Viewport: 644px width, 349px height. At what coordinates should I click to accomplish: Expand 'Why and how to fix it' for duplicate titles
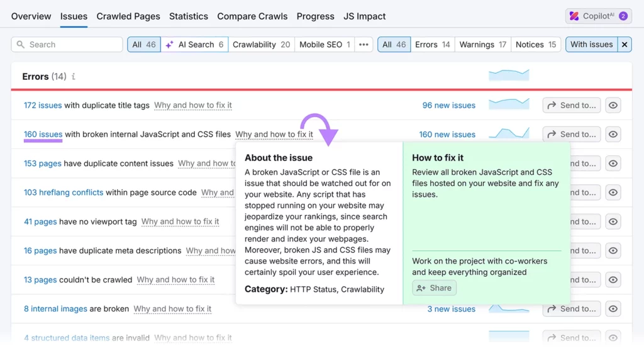pyautogui.click(x=193, y=106)
